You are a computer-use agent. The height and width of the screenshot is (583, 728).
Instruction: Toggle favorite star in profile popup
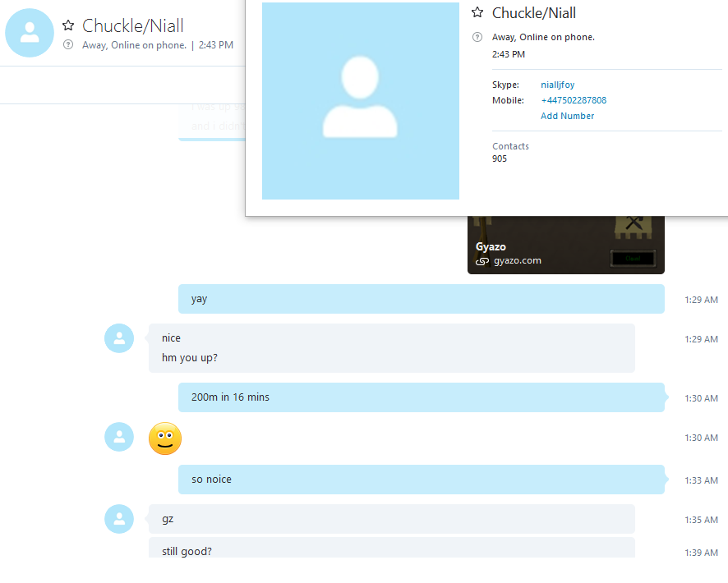coord(477,12)
